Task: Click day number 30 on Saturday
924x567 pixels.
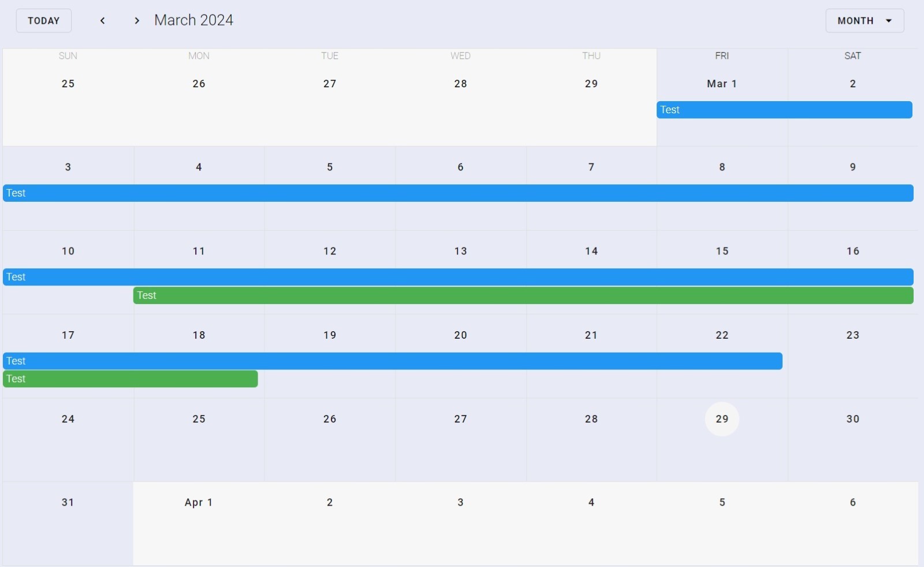Action: coord(852,419)
